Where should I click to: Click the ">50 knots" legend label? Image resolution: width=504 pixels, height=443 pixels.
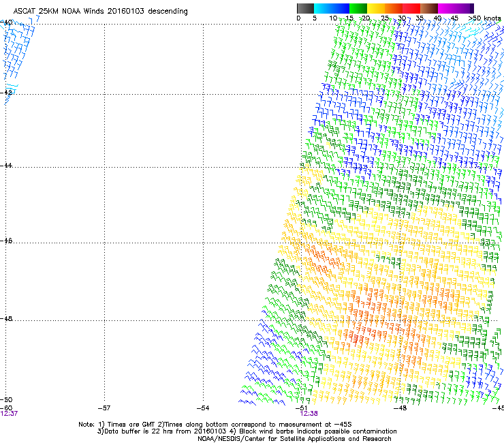click(484, 18)
